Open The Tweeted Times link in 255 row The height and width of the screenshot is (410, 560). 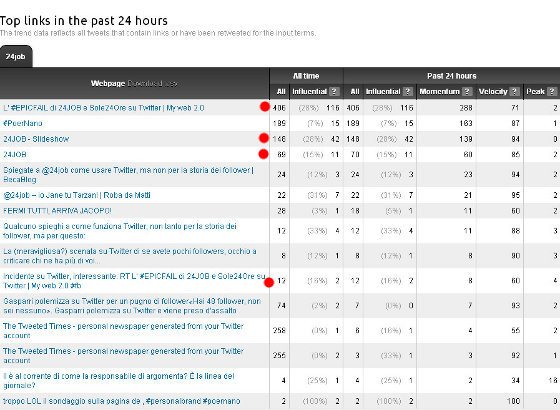[123, 356]
